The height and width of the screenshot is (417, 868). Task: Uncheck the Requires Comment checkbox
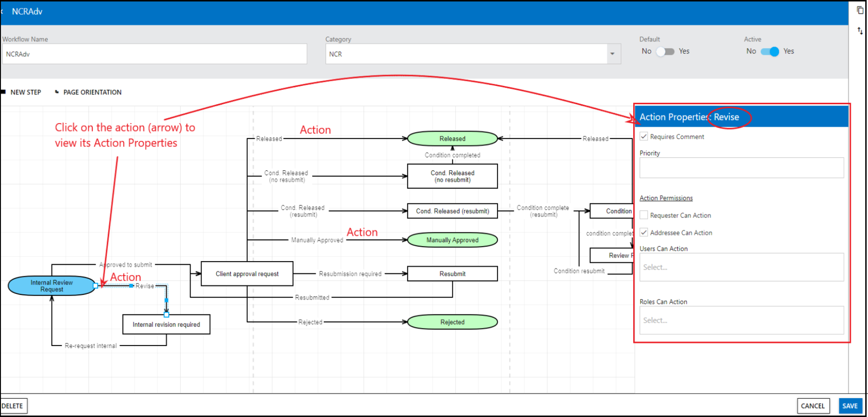click(x=644, y=137)
